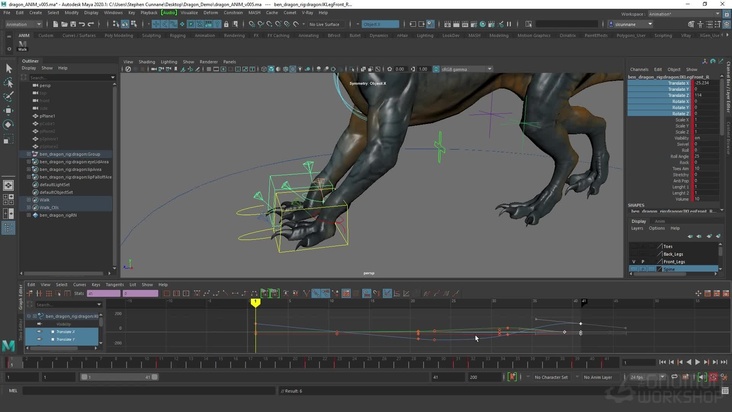
Task: Click the Redo arrow icon
Action: [x=91, y=24]
